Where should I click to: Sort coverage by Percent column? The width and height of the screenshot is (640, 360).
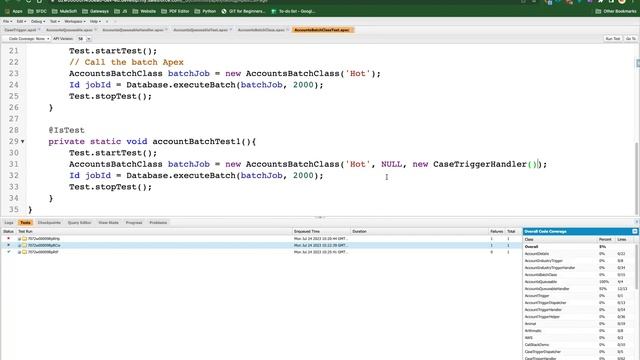tap(605, 240)
